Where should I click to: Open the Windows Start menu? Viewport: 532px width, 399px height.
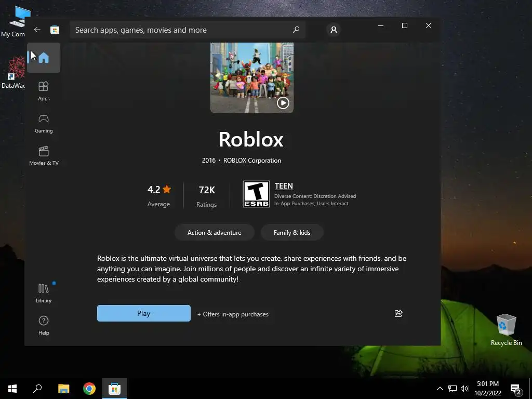click(12, 389)
